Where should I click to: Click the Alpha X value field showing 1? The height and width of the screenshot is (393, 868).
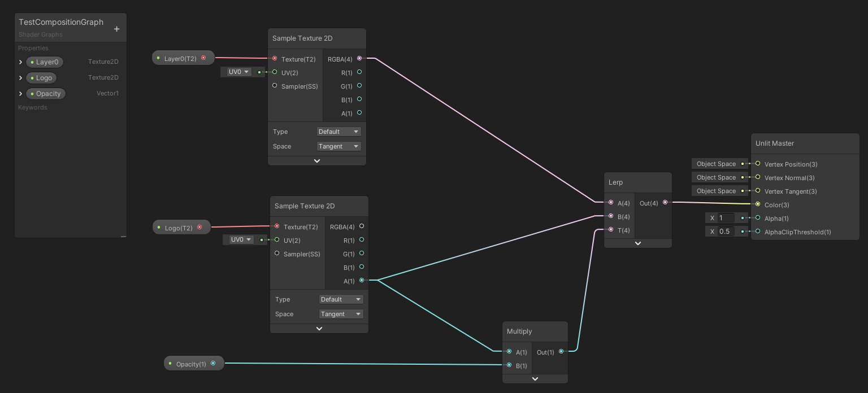pos(726,218)
